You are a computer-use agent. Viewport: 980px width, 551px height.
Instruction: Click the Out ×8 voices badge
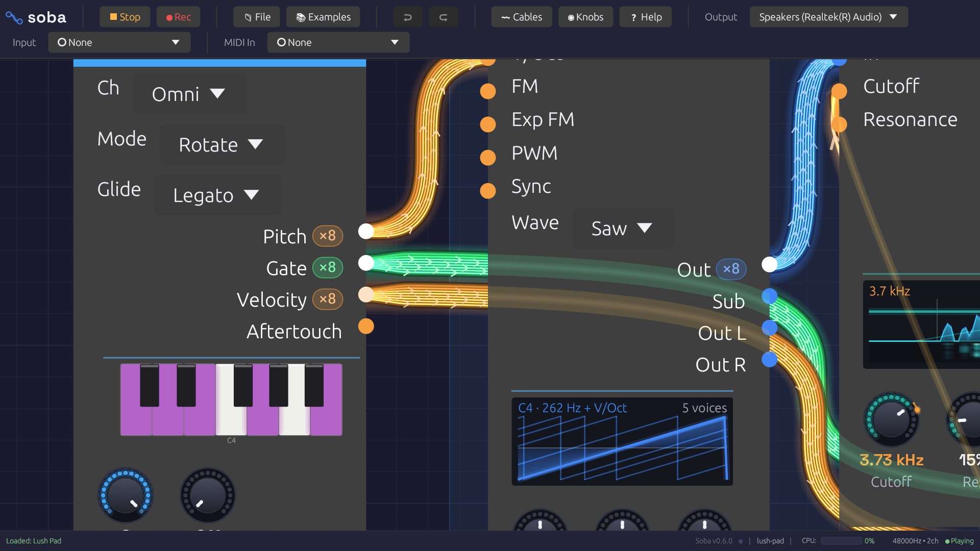point(731,269)
